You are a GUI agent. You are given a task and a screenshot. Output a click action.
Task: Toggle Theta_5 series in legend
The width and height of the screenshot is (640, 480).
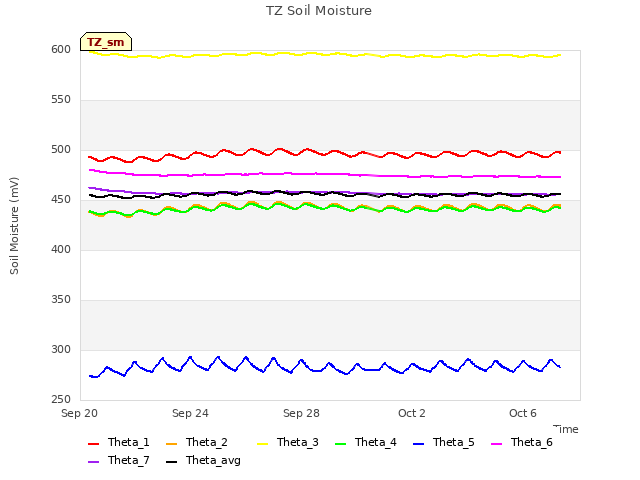coord(444,442)
